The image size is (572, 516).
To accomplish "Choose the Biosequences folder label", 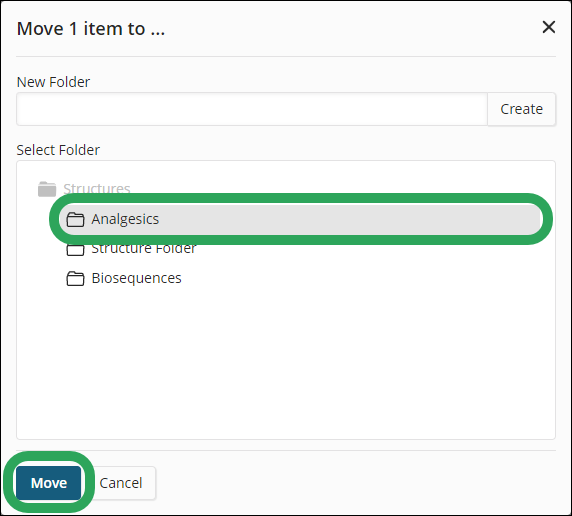I will [136, 278].
